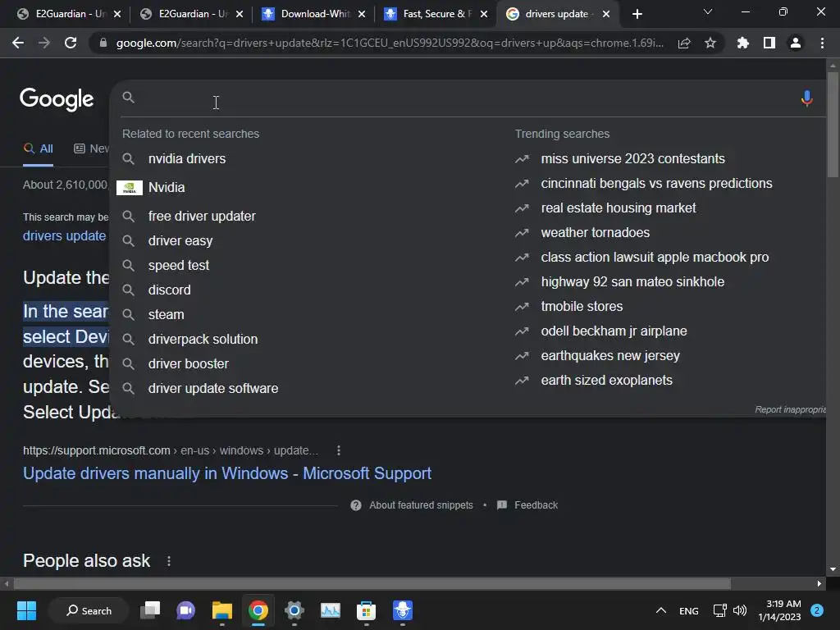Image resolution: width=840 pixels, height=630 pixels.
Task: Select trending weather tornadoes
Action: (x=596, y=232)
